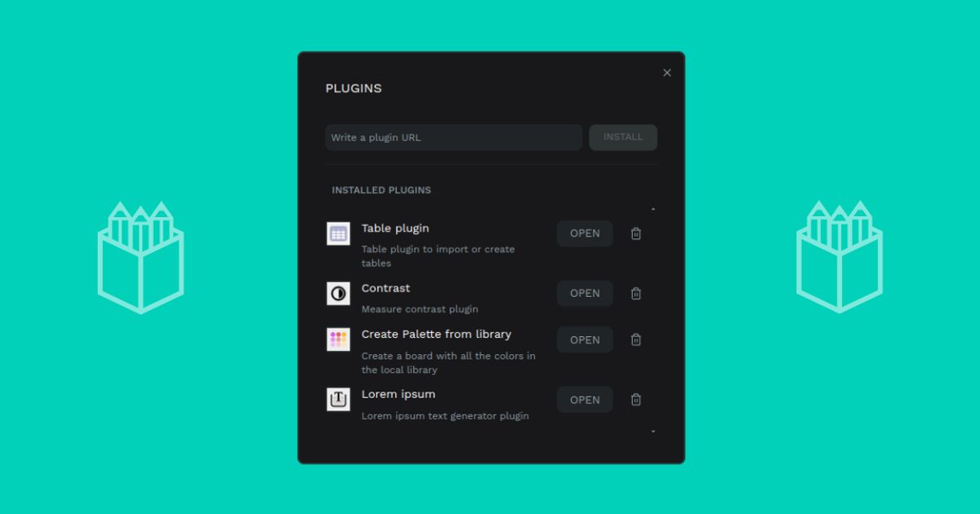
Task: Remove the Contrast plugin via trash icon
Action: [636, 294]
